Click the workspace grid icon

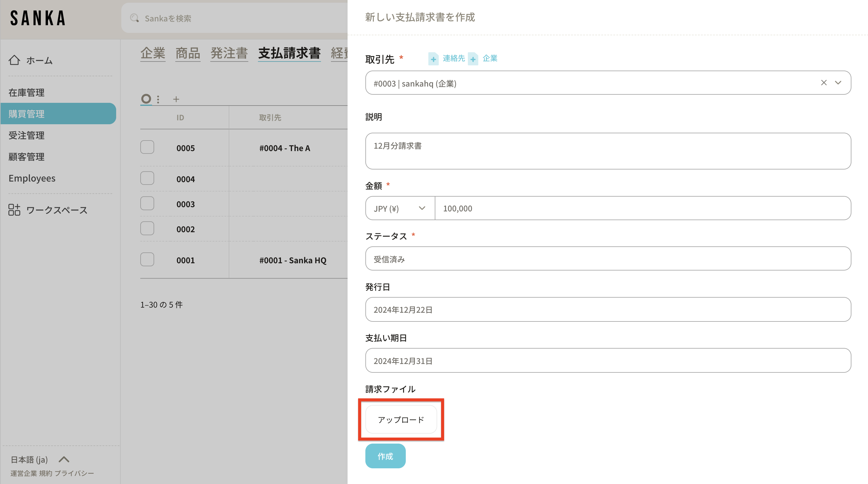pyautogui.click(x=14, y=210)
